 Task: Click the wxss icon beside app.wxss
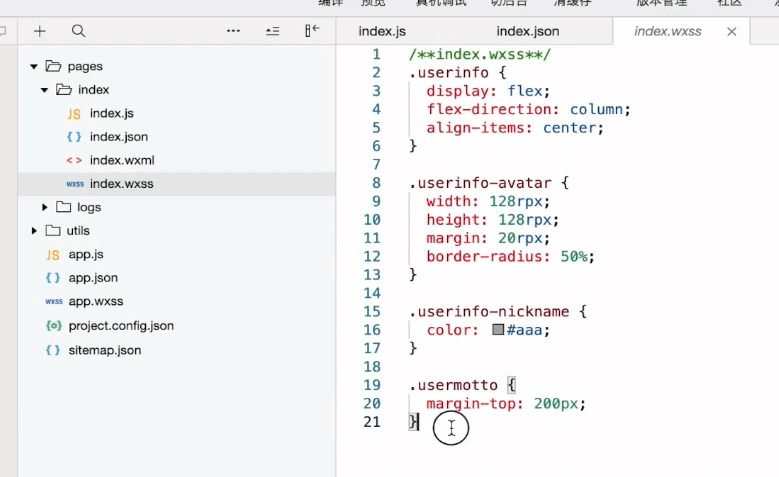coord(54,302)
